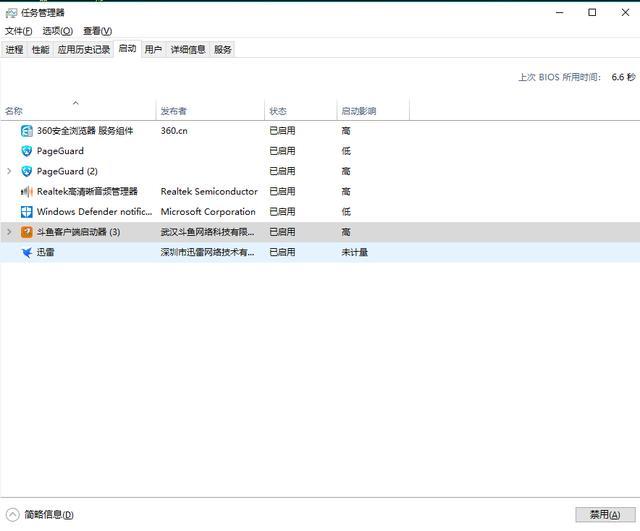Select the 360安全浏览器 服务组件 row name

point(85,131)
